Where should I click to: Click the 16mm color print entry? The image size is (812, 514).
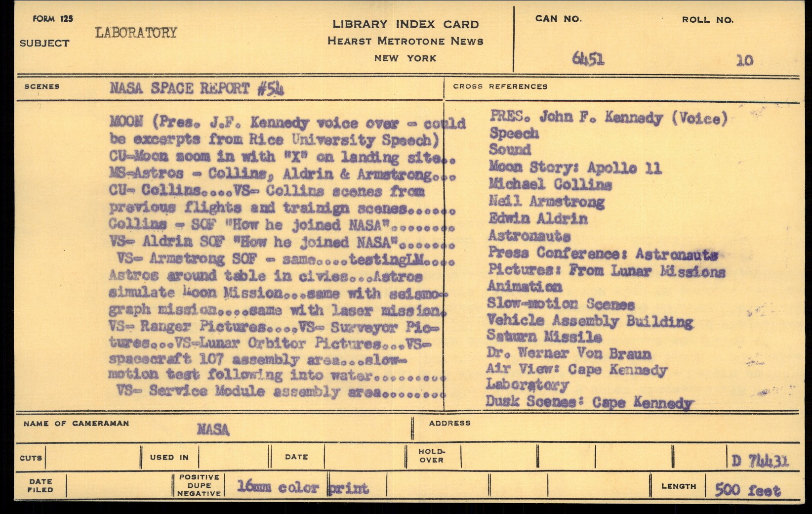303,487
